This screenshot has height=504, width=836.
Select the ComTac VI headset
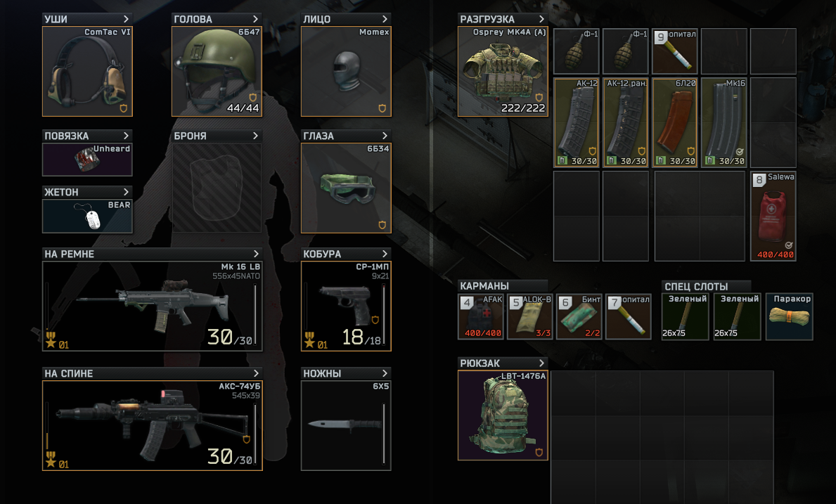point(87,72)
